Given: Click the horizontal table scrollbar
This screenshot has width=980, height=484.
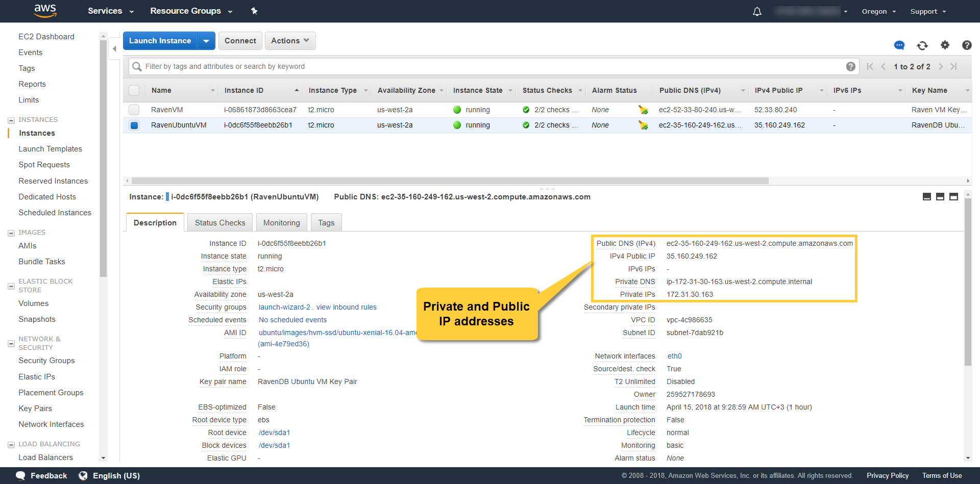Looking at the screenshot, I should click(450, 181).
